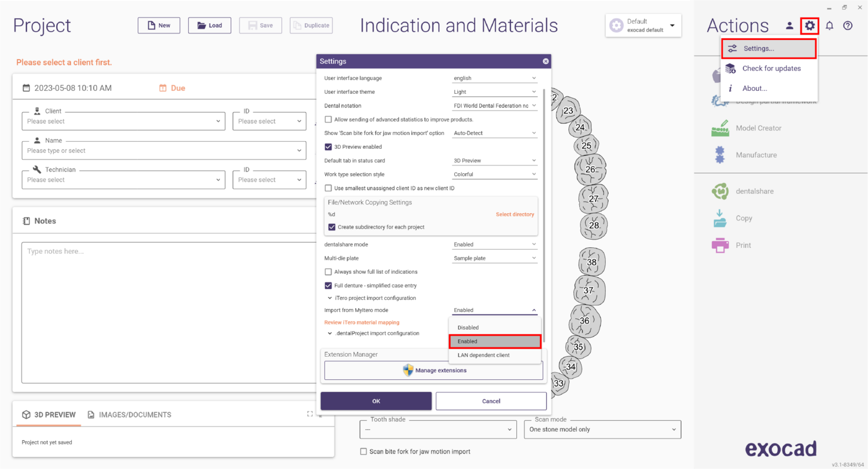This screenshot has width=868, height=469.
Task: Select tooth 36 in the dental arch
Action: 584,320
